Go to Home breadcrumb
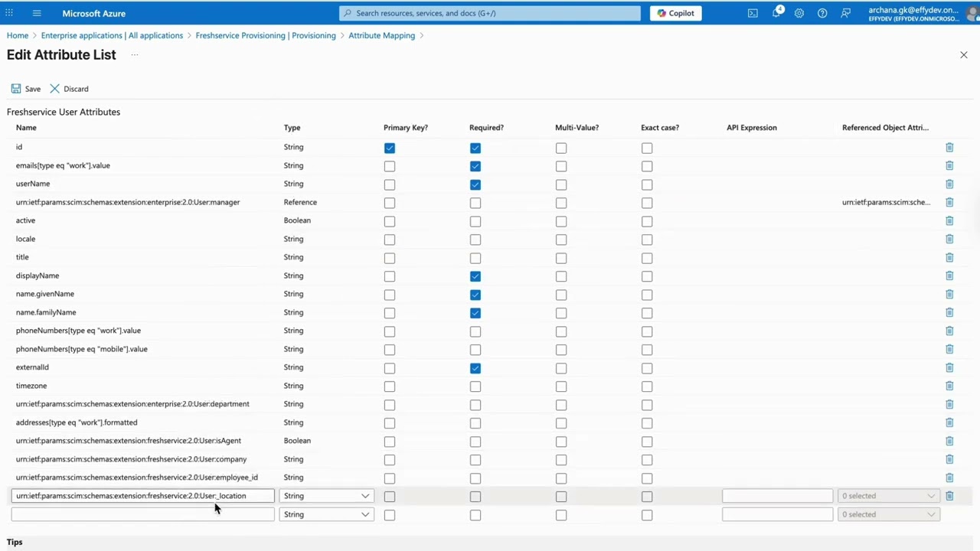Image resolution: width=980 pixels, height=551 pixels. (x=18, y=35)
